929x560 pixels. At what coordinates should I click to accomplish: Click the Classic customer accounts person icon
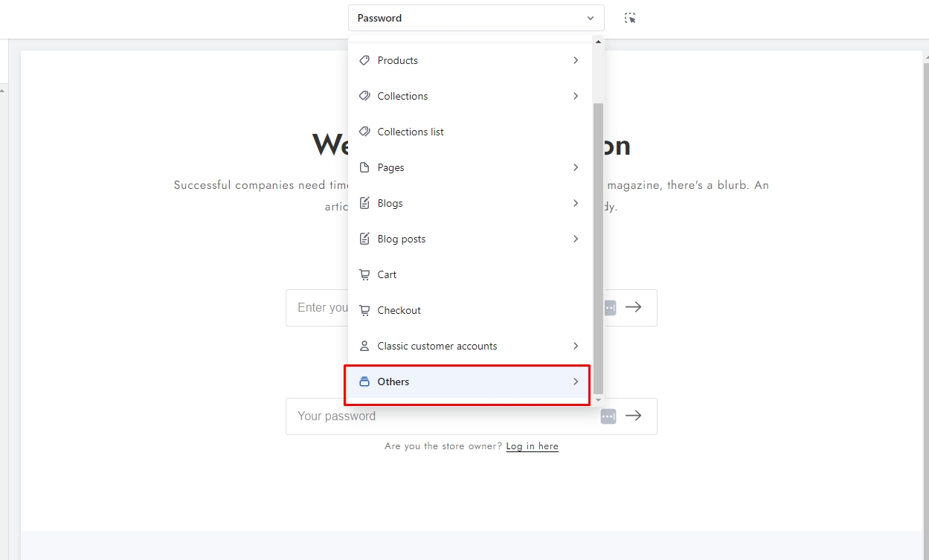click(x=364, y=346)
